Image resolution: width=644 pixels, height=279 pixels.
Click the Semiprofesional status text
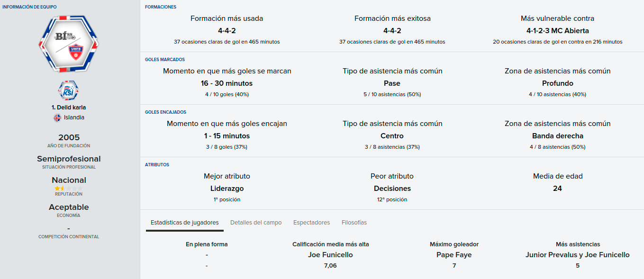point(69,159)
